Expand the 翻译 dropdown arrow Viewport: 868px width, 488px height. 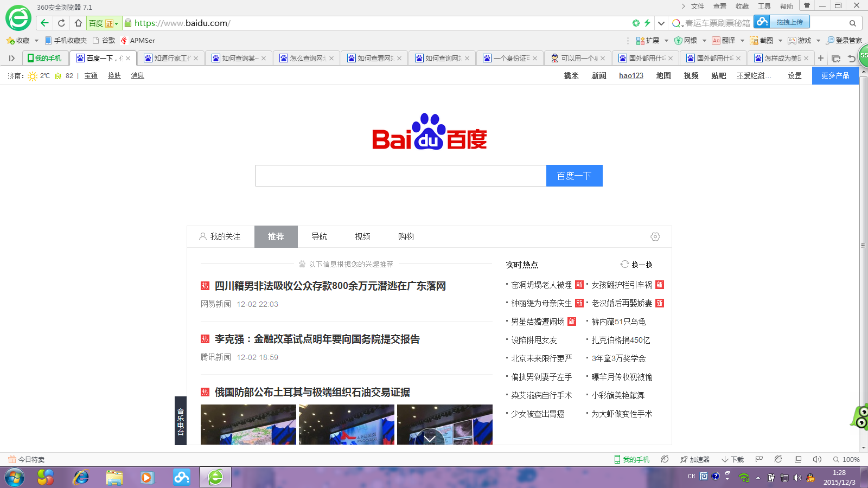(x=742, y=41)
